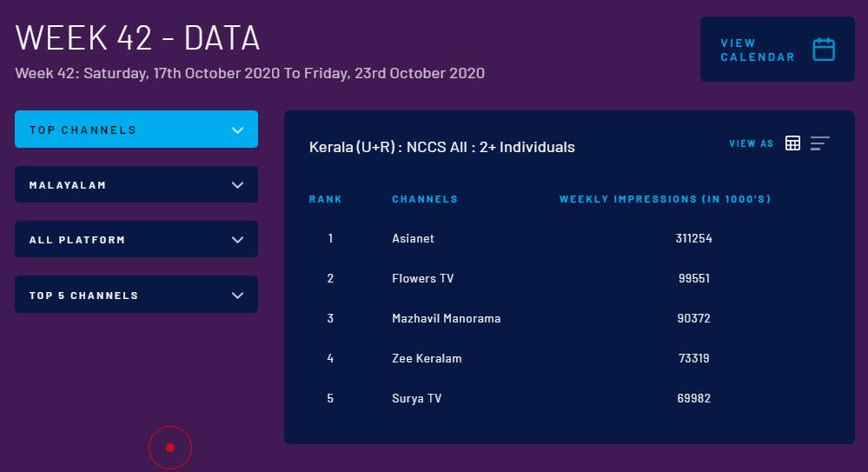This screenshot has width=868, height=472.
Task: Click the Channels column header
Action: pos(424,199)
